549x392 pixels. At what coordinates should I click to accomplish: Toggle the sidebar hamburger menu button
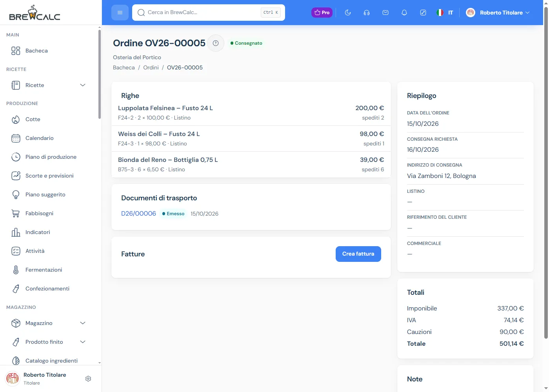(120, 13)
